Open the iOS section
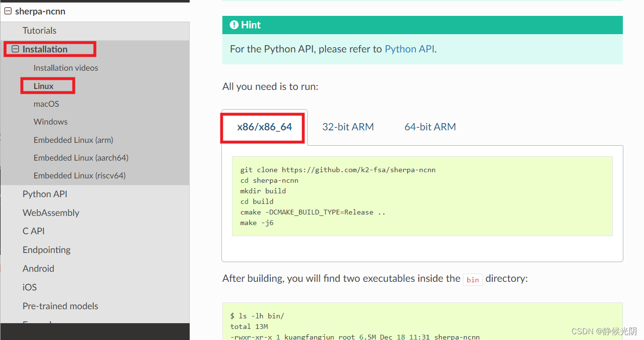Image resolution: width=644 pixels, height=340 pixels. tap(30, 287)
